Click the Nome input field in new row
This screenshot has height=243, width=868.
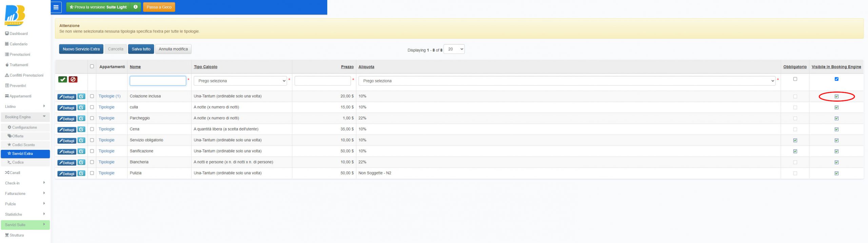click(x=158, y=81)
